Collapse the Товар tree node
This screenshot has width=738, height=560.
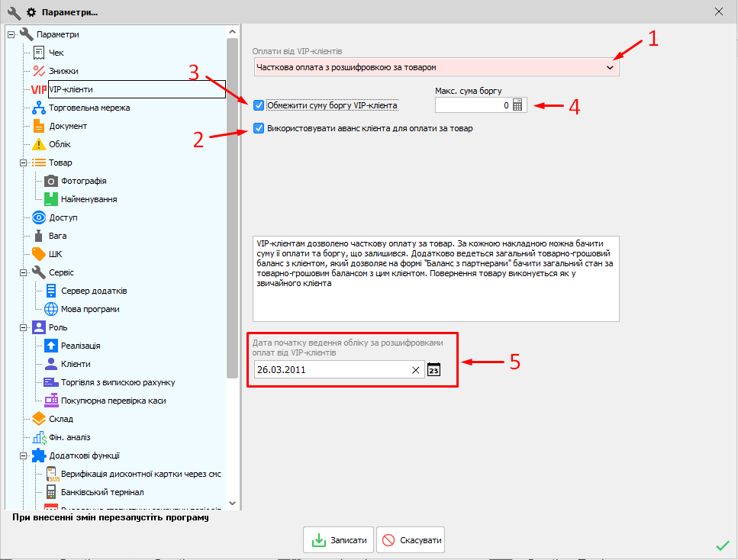point(22,163)
